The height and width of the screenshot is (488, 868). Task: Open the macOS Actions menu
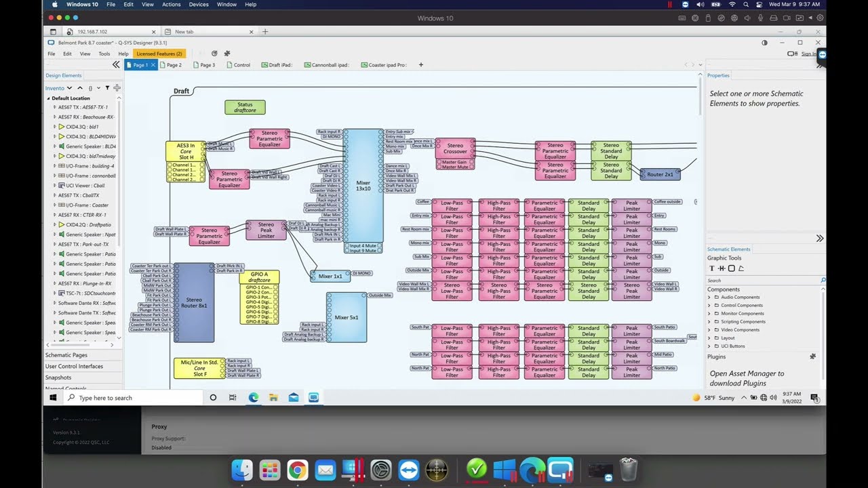click(x=172, y=5)
